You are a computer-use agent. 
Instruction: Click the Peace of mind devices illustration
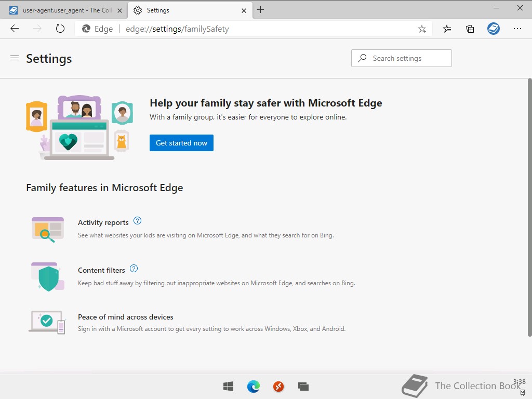47,322
